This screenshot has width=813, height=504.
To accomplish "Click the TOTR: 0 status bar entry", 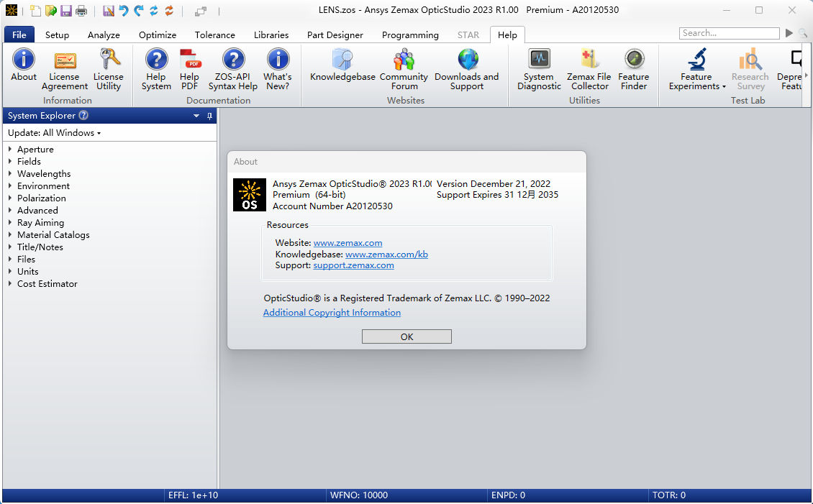I will pyautogui.click(x=669, y=495).
